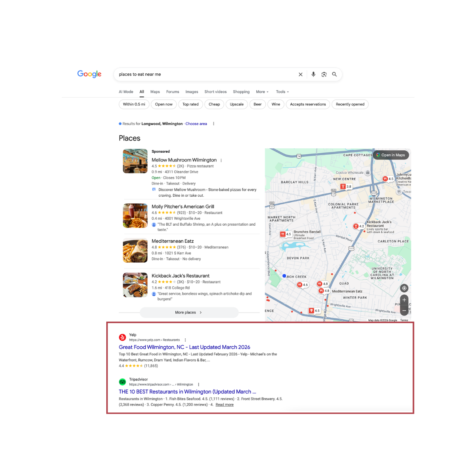Screen dimensions: 476x476
Task: Zoom in on the map
Action: click(x=404, y=300)
